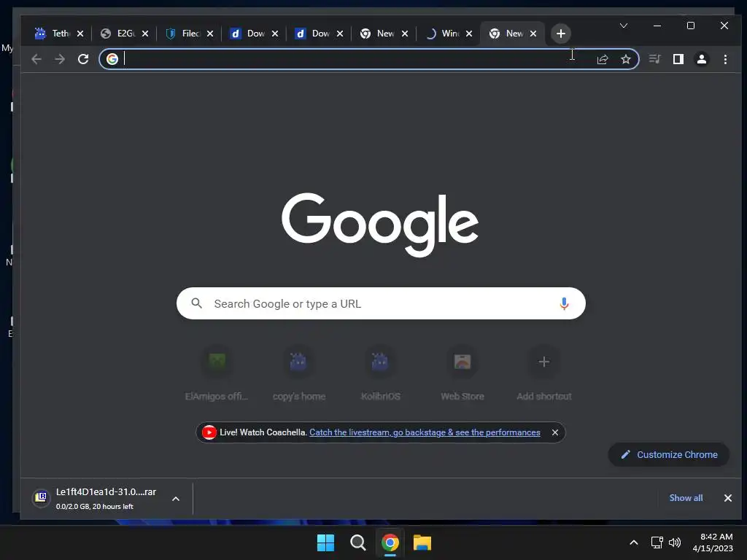Reload the current page
The width and height of the screenshot is (747, 560).
83,59
